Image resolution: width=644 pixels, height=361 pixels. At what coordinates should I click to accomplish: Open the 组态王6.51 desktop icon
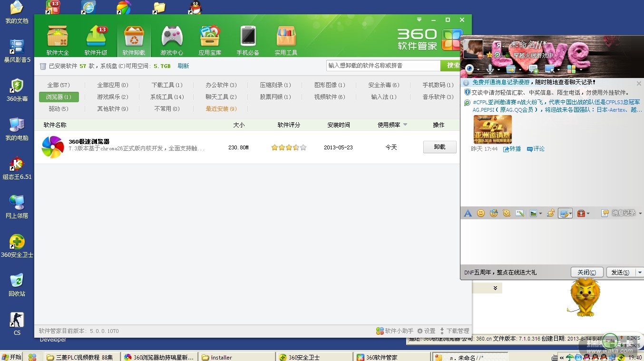(x=17, y=164)
